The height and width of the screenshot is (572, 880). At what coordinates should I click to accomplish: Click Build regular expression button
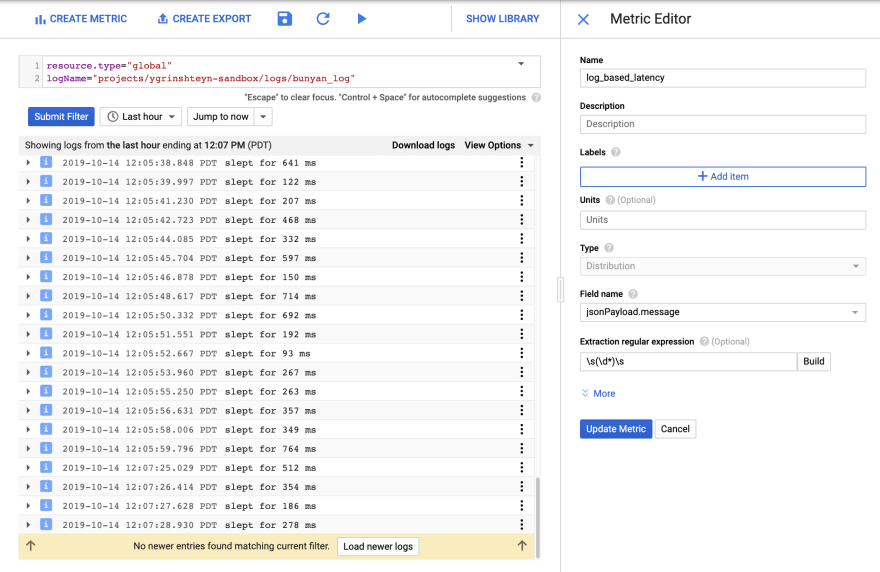pyautogui.click(x=813, y=361)
